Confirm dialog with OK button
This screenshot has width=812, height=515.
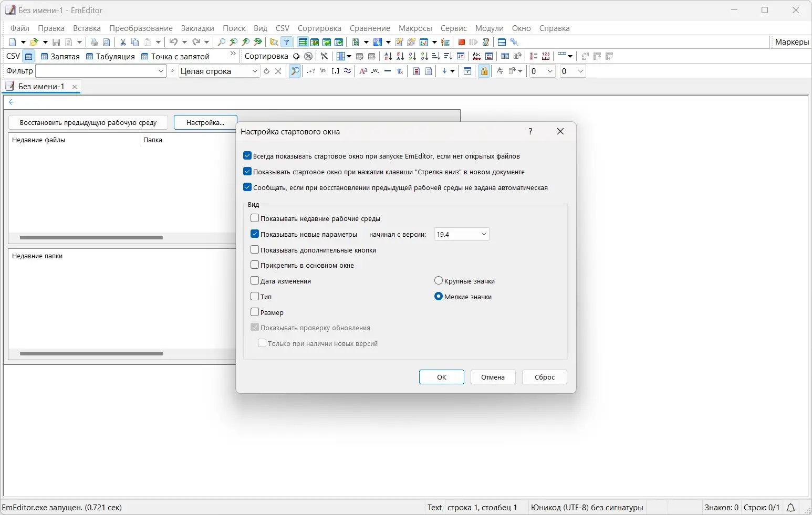[x=442, y=377]
